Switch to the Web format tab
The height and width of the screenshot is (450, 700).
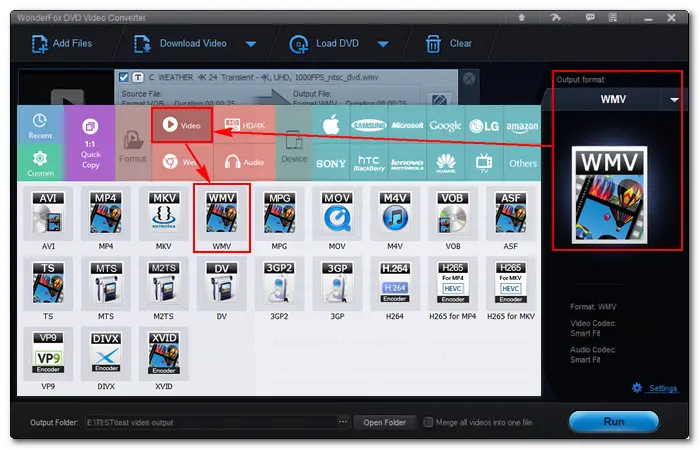(182, 162)
